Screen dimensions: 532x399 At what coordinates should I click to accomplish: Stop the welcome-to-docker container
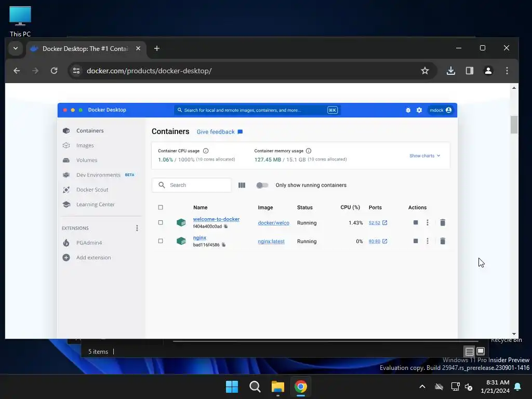pos(416,222)
